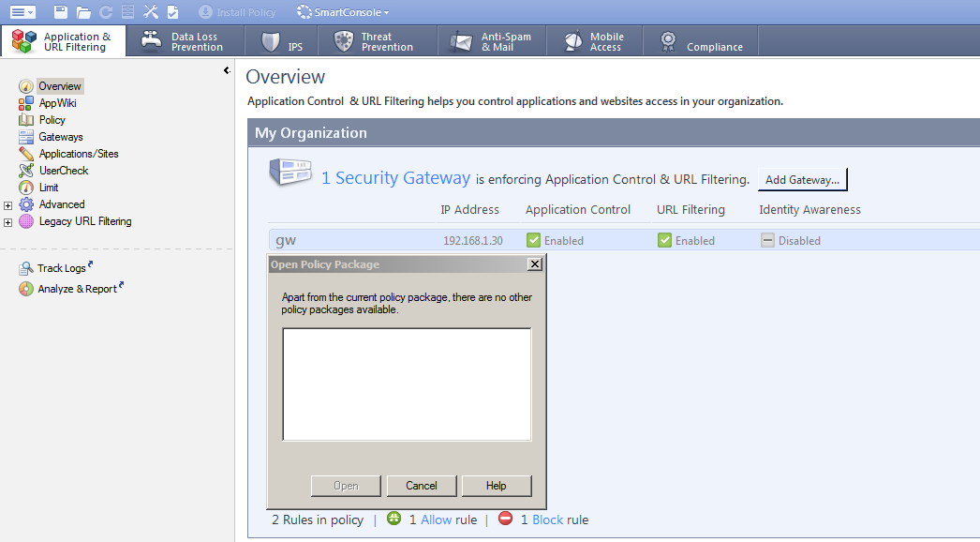Click the Gateways server icon

tap(25, 137)
